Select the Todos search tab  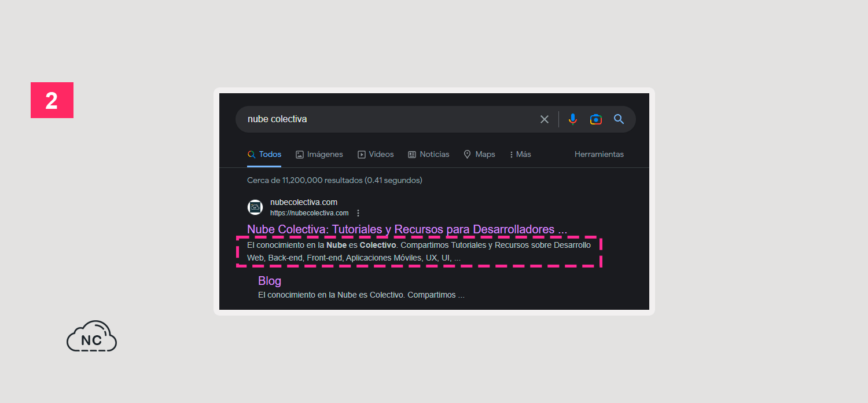point(264,155)
